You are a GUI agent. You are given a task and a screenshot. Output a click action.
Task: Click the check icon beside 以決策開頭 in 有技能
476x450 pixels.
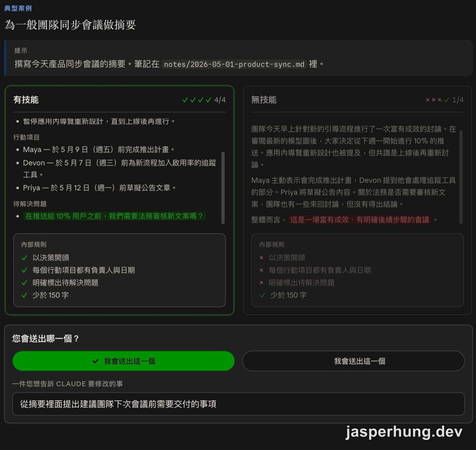click(25, 258)
